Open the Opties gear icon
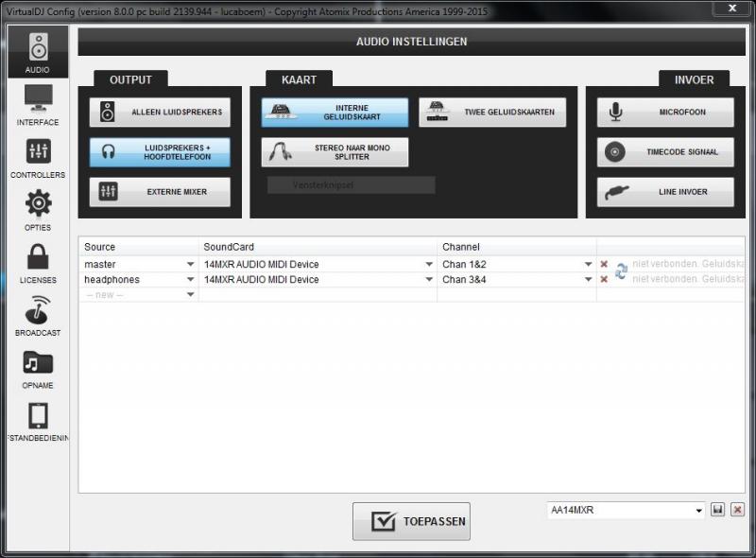This screenshot has height=558, width=756. pyautogui.click(x=38, y=203)
